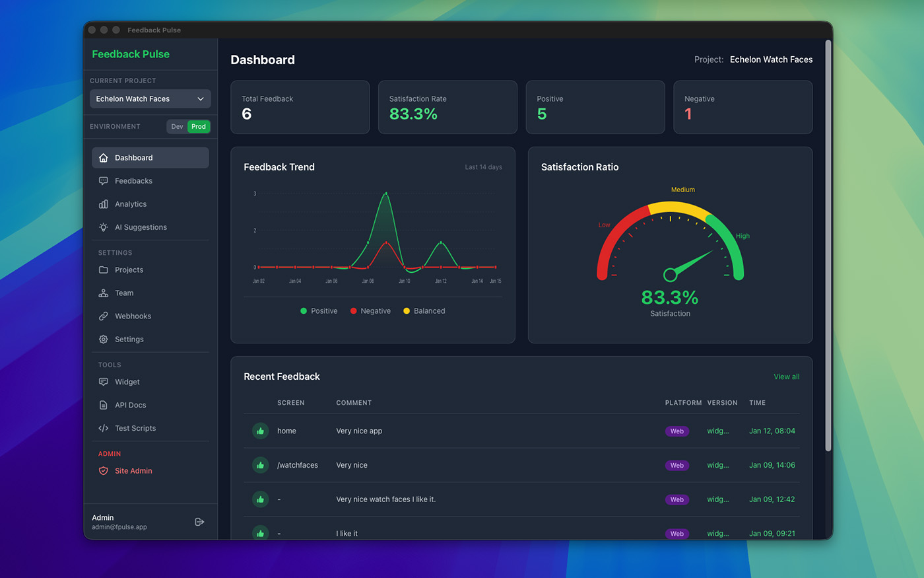Toggle the Prod environment

click(x=198, y=126)
